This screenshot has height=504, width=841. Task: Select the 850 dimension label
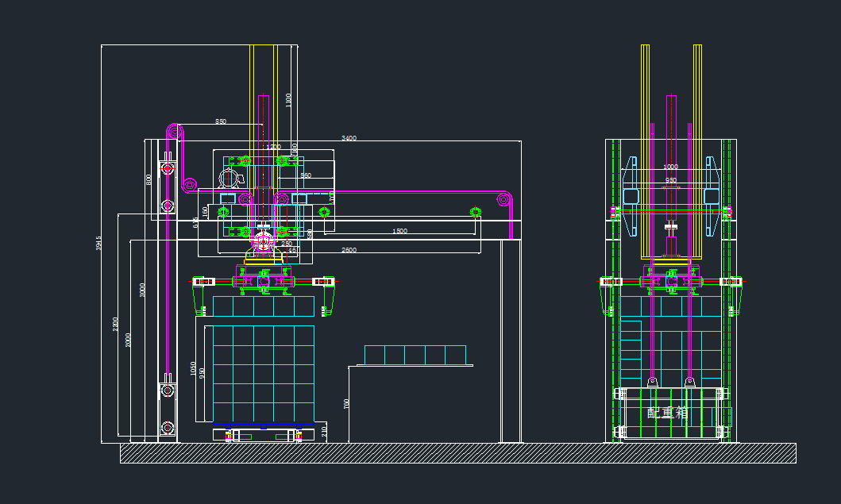(x=221, y=121)
